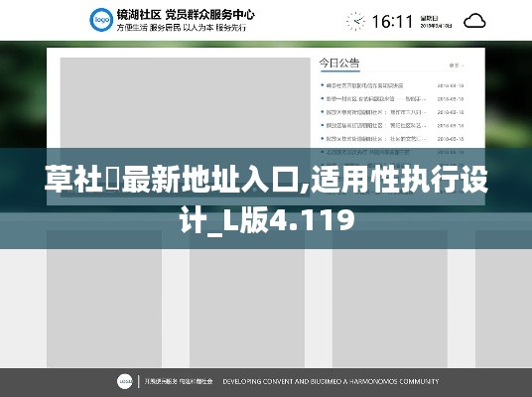Click the DEVELOPING CONVENT footer text

point(331,381)
